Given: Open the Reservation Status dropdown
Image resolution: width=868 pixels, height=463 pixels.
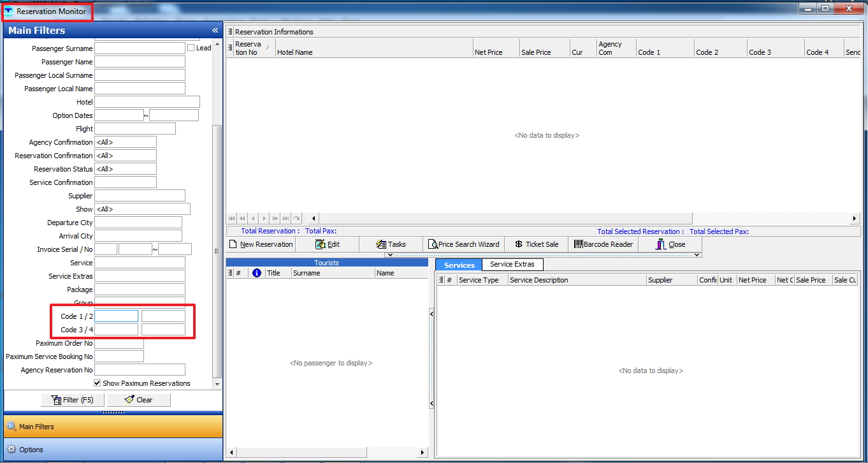Looking at the screenshot, I should (126, 169).
